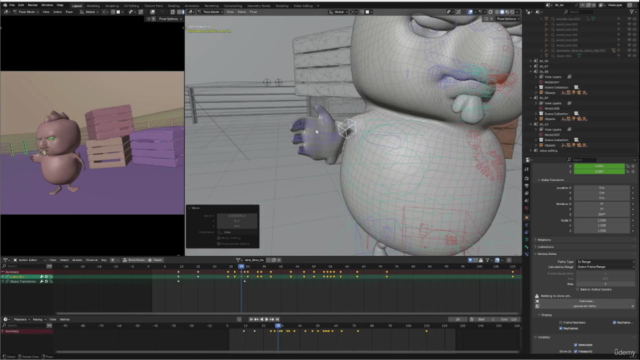Viewport: 640px width, 360px height.
Task: Click the Delta Scale X field
Action: (602, 220)
